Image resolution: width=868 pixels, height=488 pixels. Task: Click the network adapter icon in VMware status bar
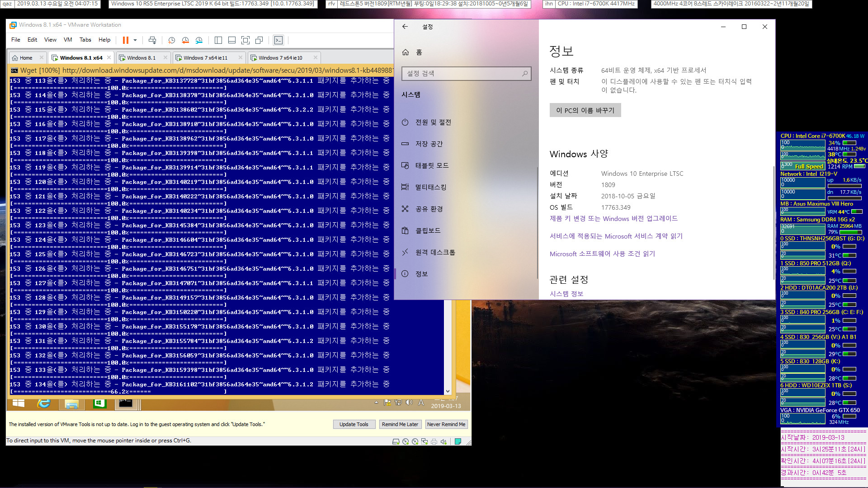(x=425, y=441)
